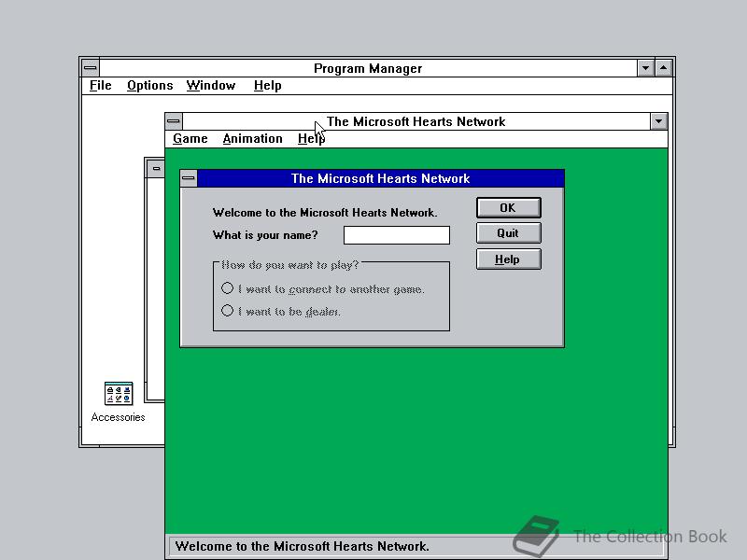Open the Window menu in Program Manager
Screen dimensions: 747x560
[x=210, y=85]
